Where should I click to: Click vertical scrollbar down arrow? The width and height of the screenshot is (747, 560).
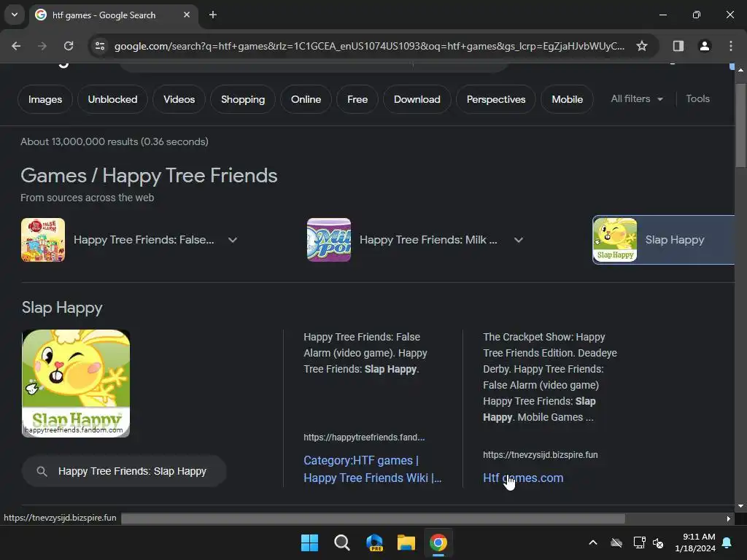[x=740, y=506]
